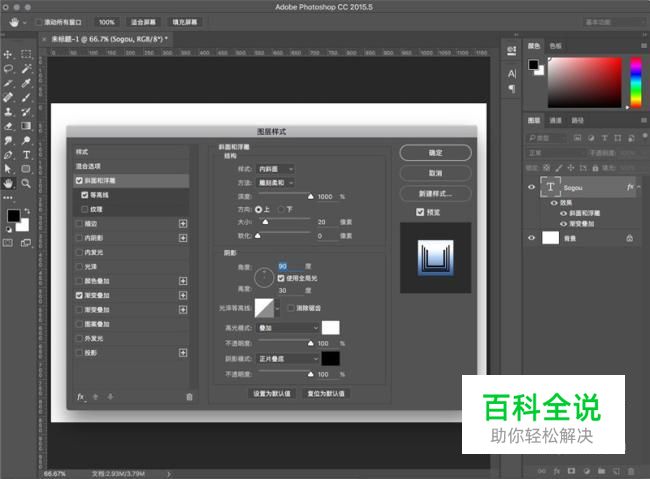Click lock all icon in Layers panel
The height and width of the screenshot is (479, 650).
pyautogui.click(x=595, y=168)
